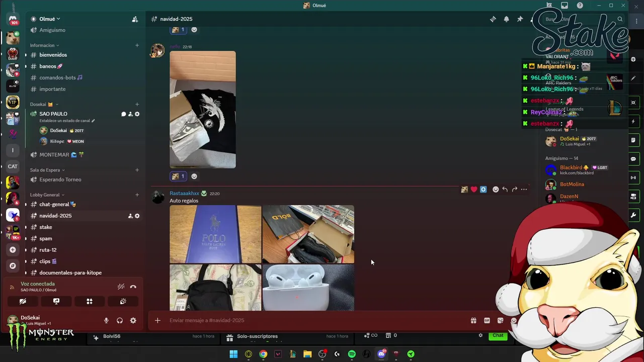React with the heart emoji to Rastaaakhxx's message
The height and width of the screenshot is (362, 644).
[x=473, y=190]
